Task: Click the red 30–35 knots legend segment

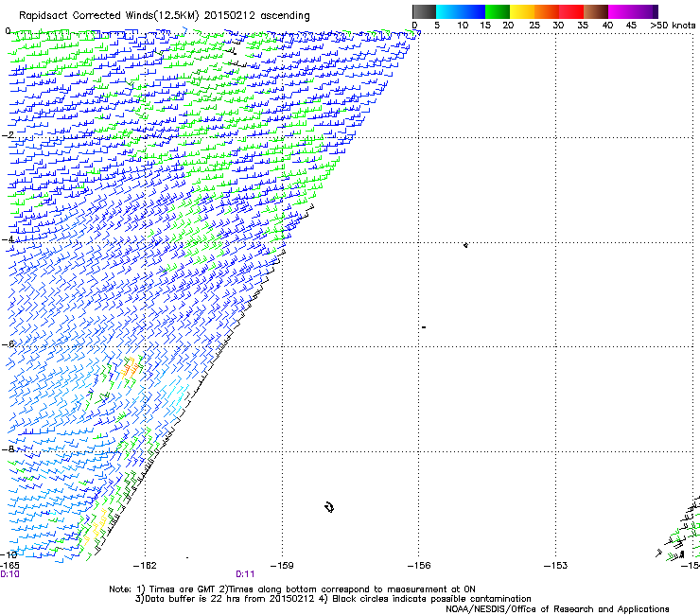Action: 571,11
